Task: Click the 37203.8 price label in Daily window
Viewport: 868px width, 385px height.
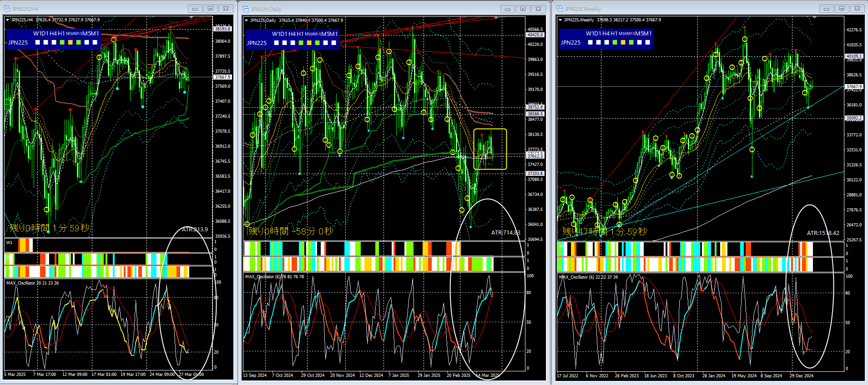Action: point(535,174)
